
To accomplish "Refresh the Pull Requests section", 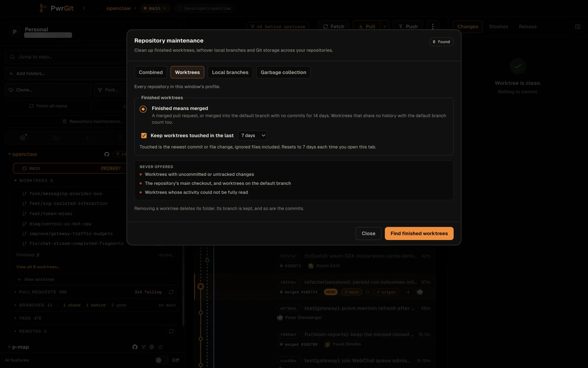I will pyautogui.click(x=171, y=292).
